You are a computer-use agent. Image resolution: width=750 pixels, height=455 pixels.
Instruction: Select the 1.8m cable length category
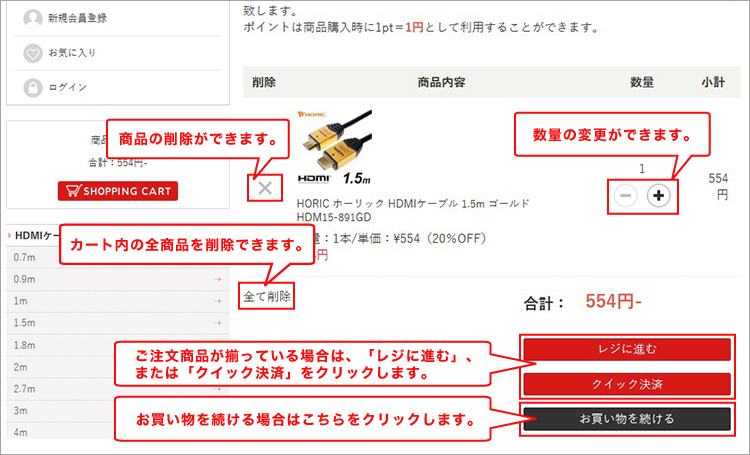point(118,345)
